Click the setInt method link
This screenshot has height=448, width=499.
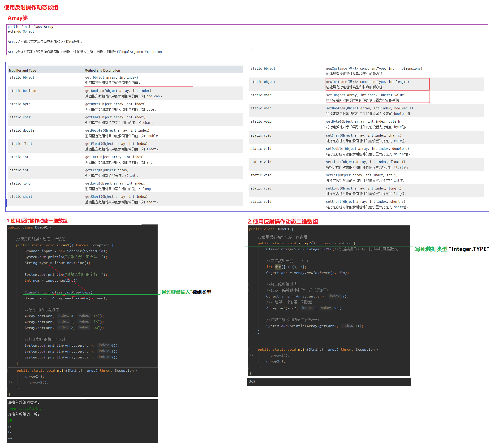pyautogui.click(x=331, y=175)
